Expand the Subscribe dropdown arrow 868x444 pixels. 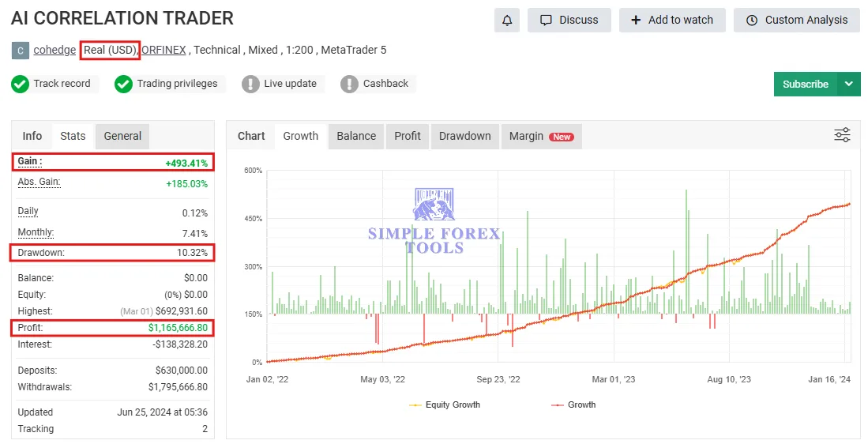point(849,84)
